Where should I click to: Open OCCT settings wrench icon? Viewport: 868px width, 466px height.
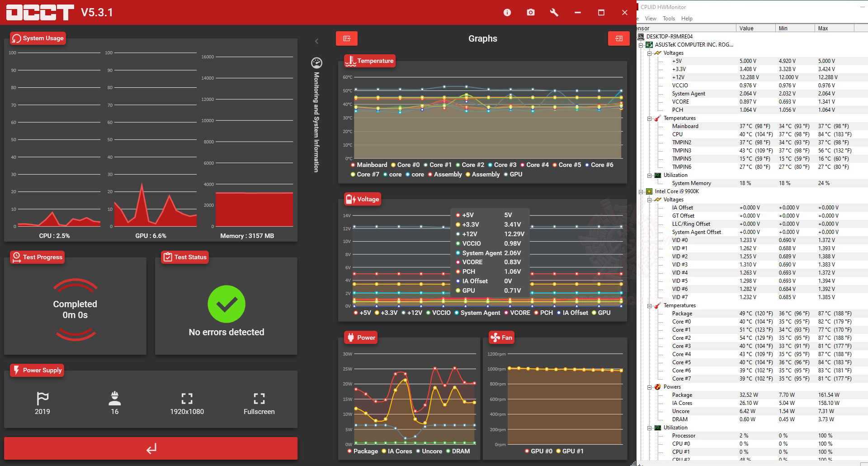coord(554,13)
